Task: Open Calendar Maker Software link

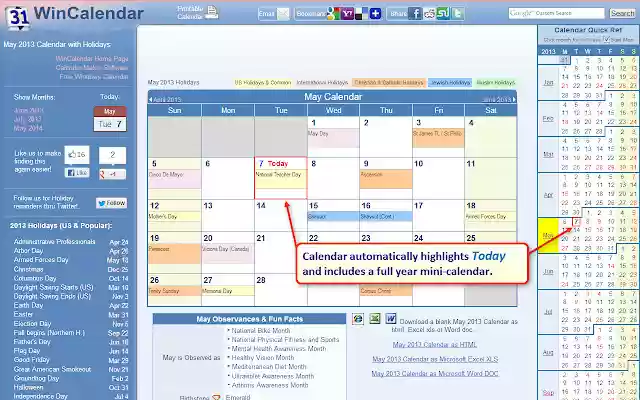Action: click(92, 68)
